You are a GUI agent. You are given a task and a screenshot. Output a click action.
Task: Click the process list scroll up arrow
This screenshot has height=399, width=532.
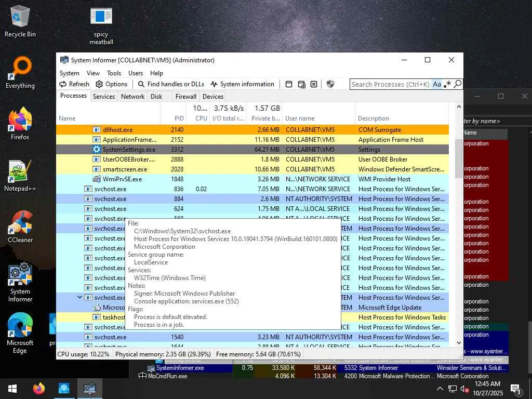point(459,107)
